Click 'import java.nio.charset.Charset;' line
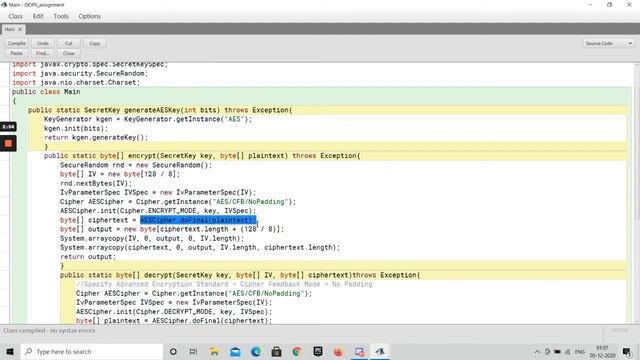Screen dimensions: 640x360 click(76, 82)
